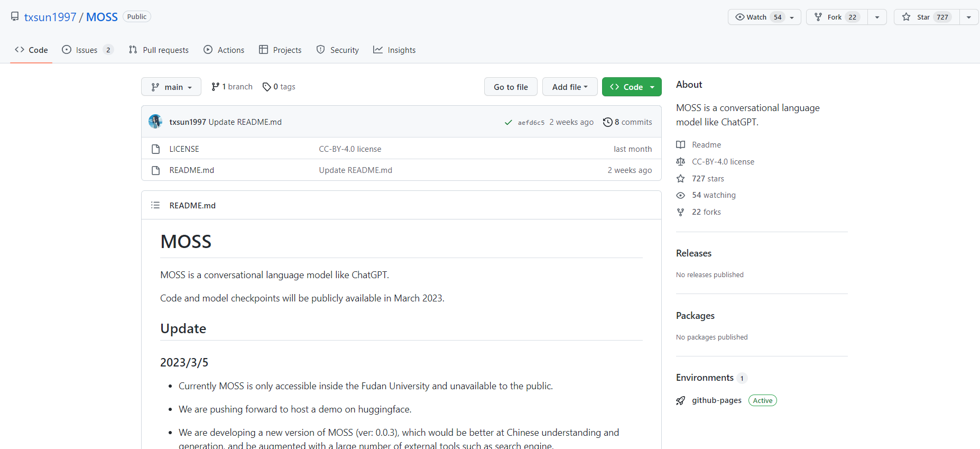Expand the Watch notification options dropdown arrow

(x=792, y=17)
